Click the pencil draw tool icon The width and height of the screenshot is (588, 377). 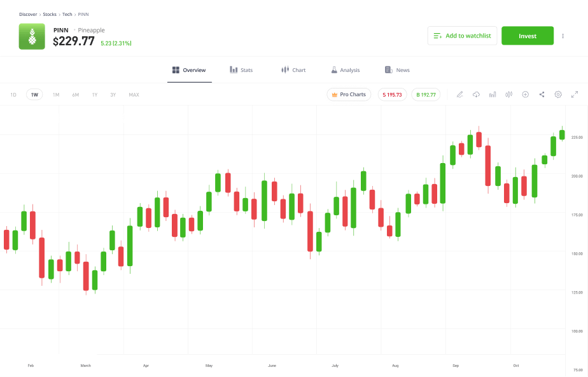click(460, 94)
